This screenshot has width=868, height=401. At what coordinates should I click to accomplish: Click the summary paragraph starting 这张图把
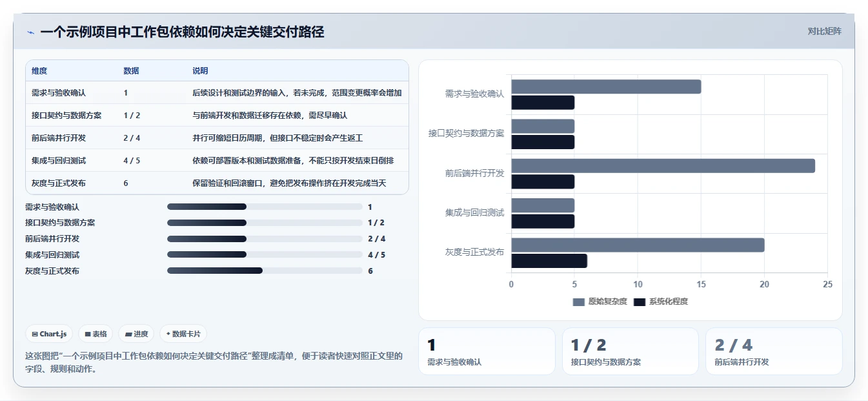214,364
